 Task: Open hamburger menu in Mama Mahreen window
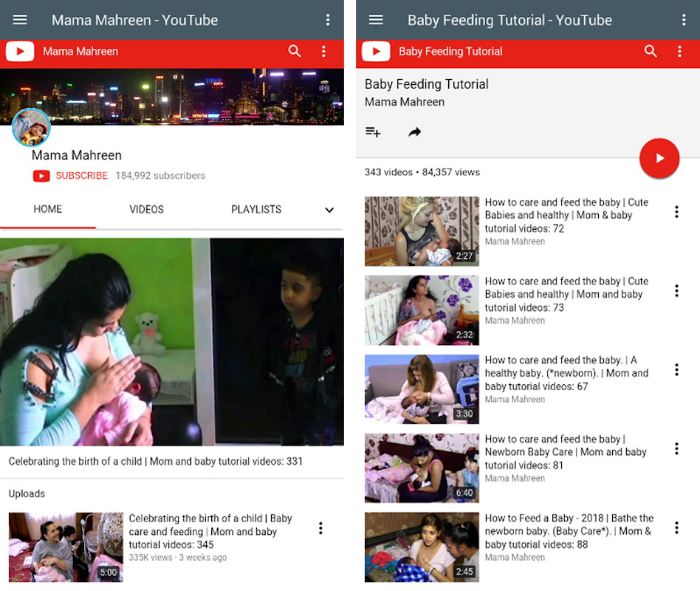pyautogui.click(x=20, y=20)
